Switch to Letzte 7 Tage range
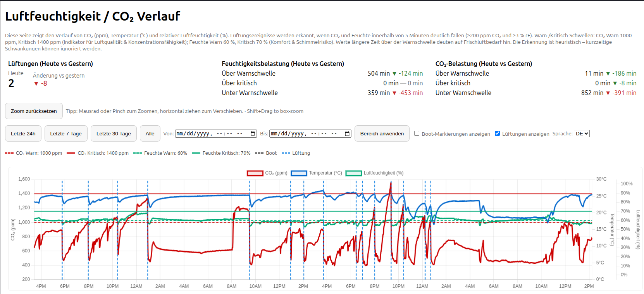The height and width of the screenshot is (294, 644). pyautogui.click(x=66, y=133)
